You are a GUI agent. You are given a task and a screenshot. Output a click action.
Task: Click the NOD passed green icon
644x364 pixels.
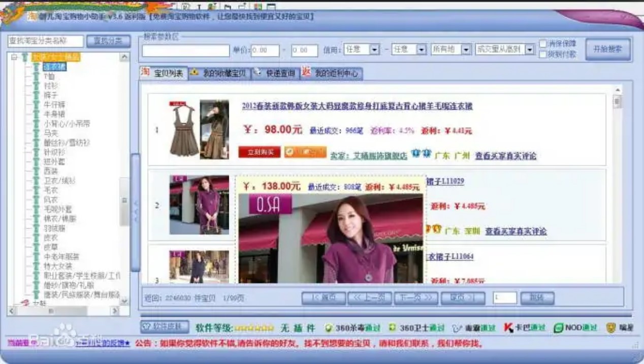[x=558, y=328]
